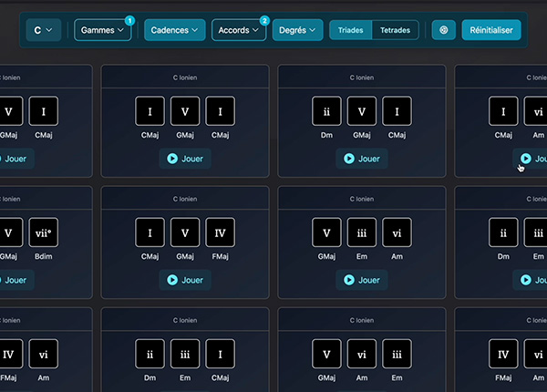
Task: Click the V tile in ii-V-I card
Action: tap(362, 112)
